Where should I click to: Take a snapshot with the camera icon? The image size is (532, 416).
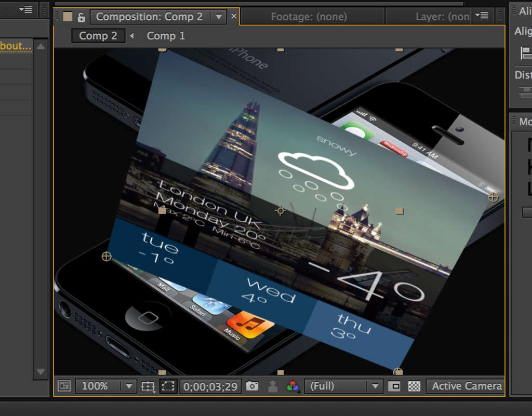tap(252, 386)
